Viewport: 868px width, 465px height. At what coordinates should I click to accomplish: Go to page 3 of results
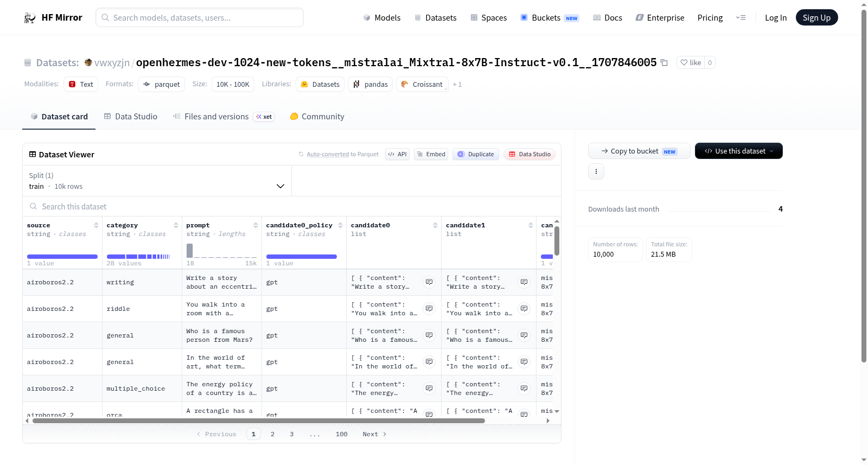pos(292,434)
